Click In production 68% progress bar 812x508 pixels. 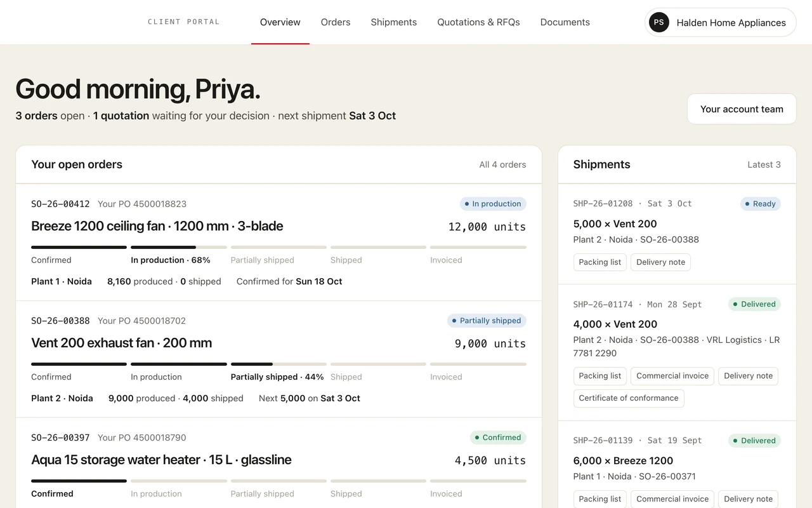(179, 247)
